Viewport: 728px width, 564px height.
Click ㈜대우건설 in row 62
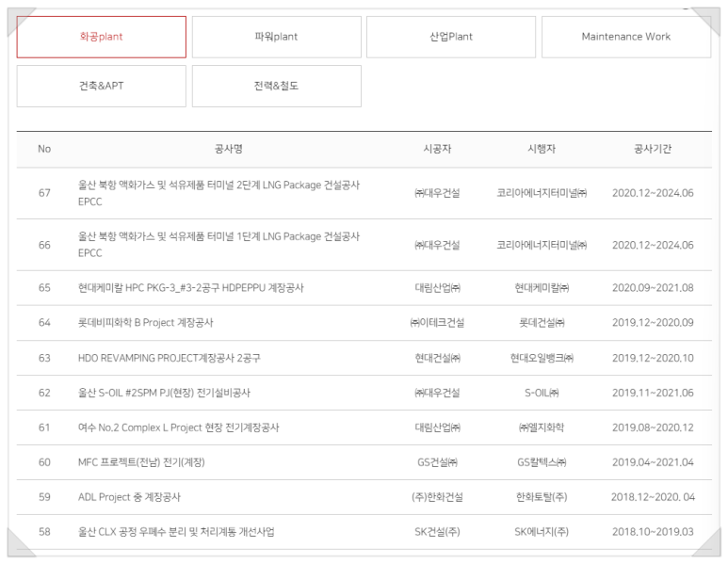437,393
